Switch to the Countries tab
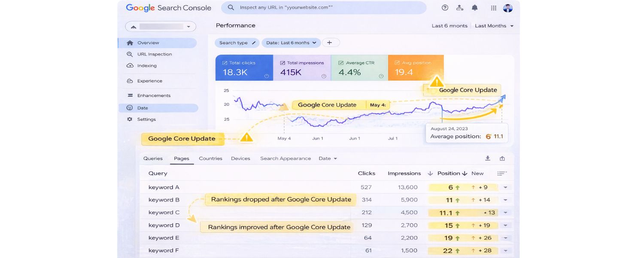 [210, 158]
